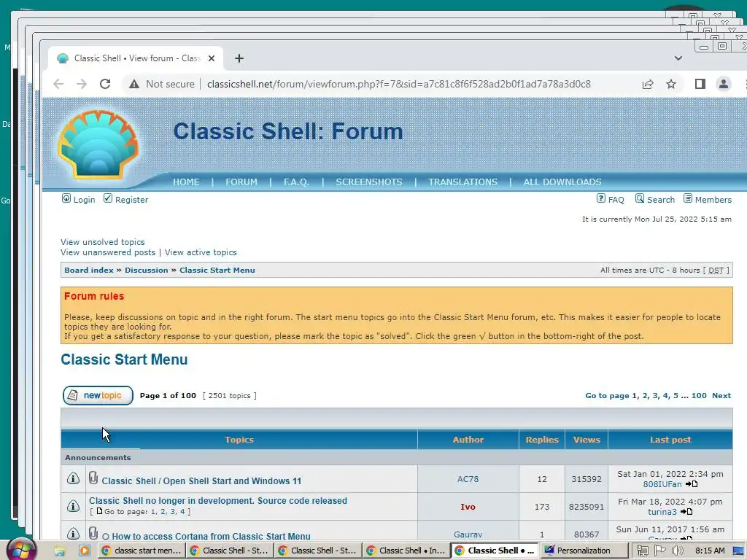
Task: Open the ALL DOWNLOADS navigation item
Action: pos(562,182)
